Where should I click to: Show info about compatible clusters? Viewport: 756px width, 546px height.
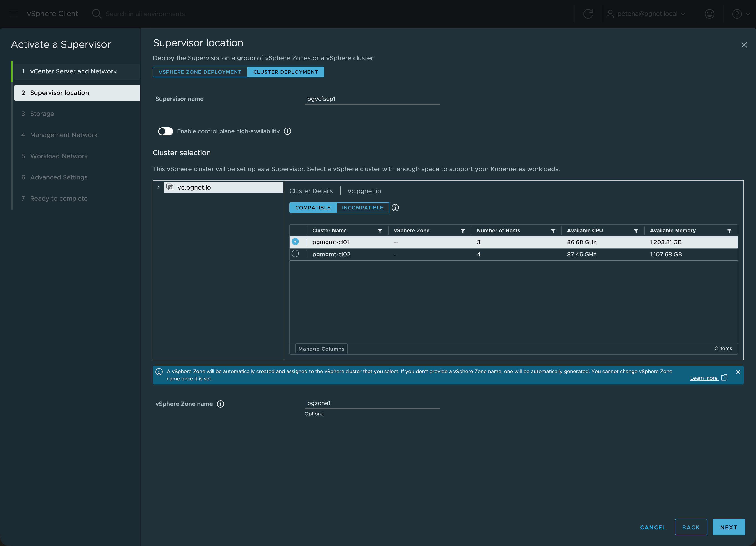[395, 208]
